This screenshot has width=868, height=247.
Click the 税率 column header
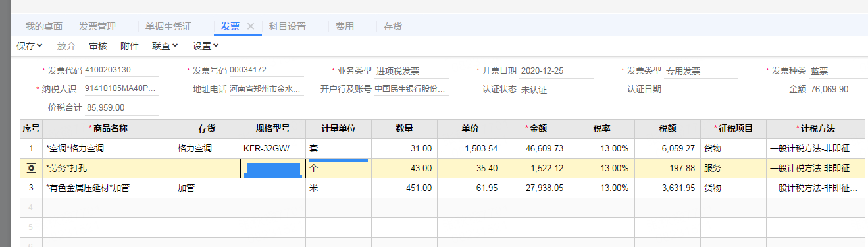(x=601, y=129)
